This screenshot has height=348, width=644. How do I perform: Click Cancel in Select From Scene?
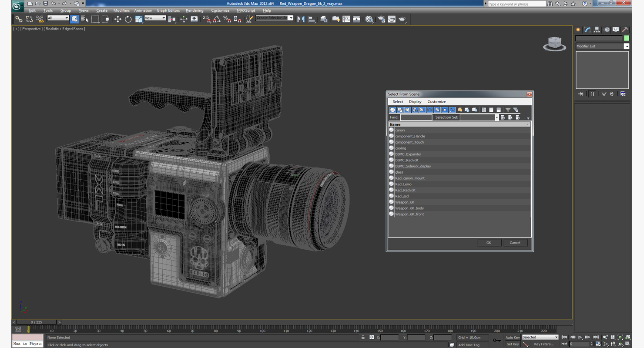[515, 243]
